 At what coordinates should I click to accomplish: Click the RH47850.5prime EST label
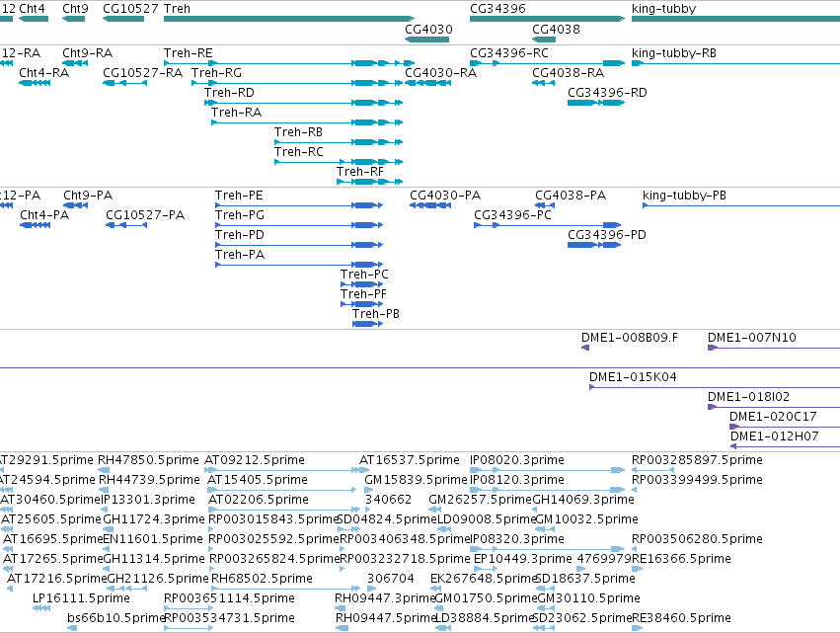[148, 460]
